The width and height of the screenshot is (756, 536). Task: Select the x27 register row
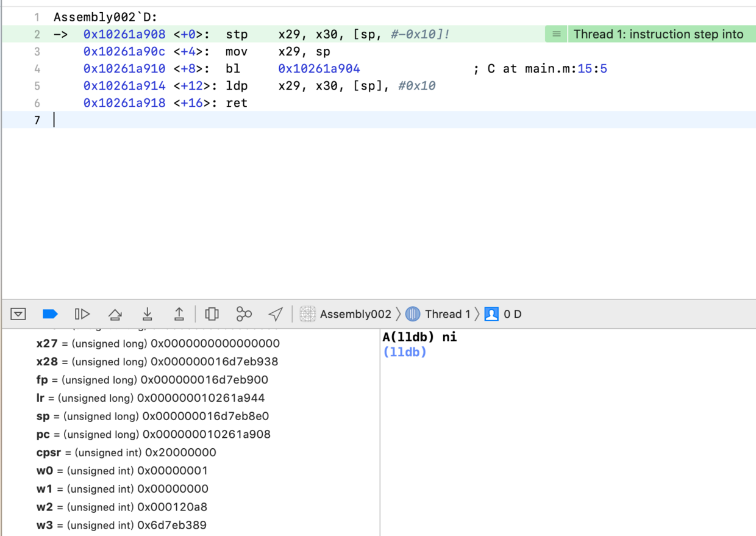click(x=158, y=343)
